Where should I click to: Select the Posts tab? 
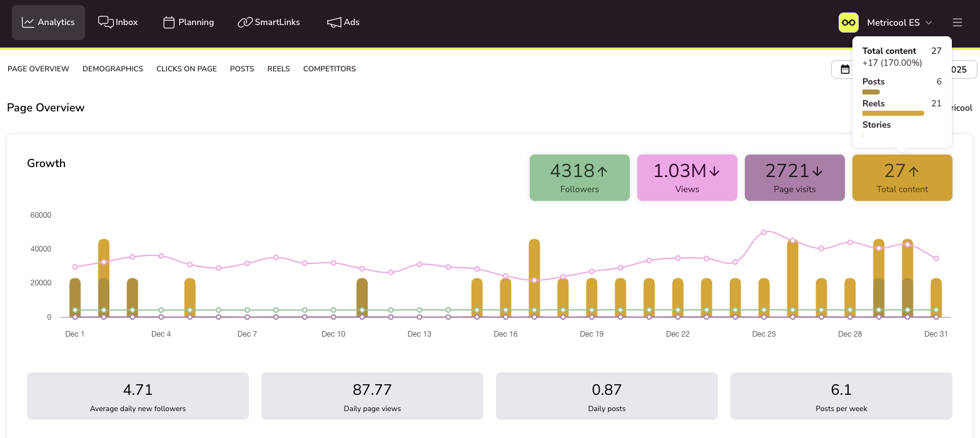[x=241, y=69]
